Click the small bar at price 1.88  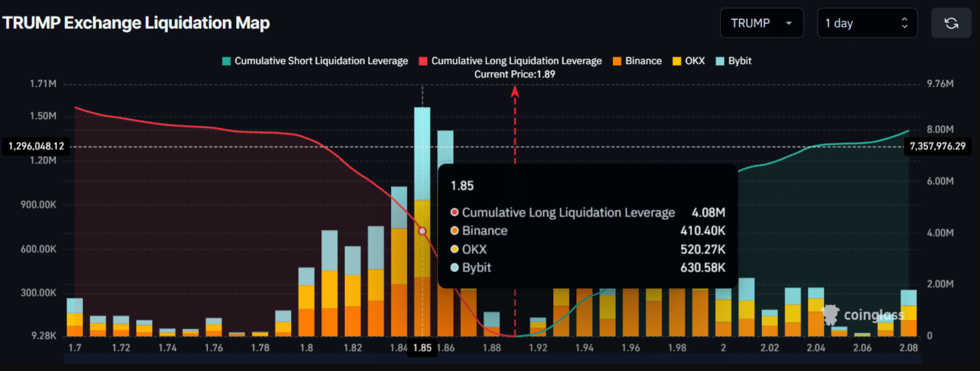(491, 324)
